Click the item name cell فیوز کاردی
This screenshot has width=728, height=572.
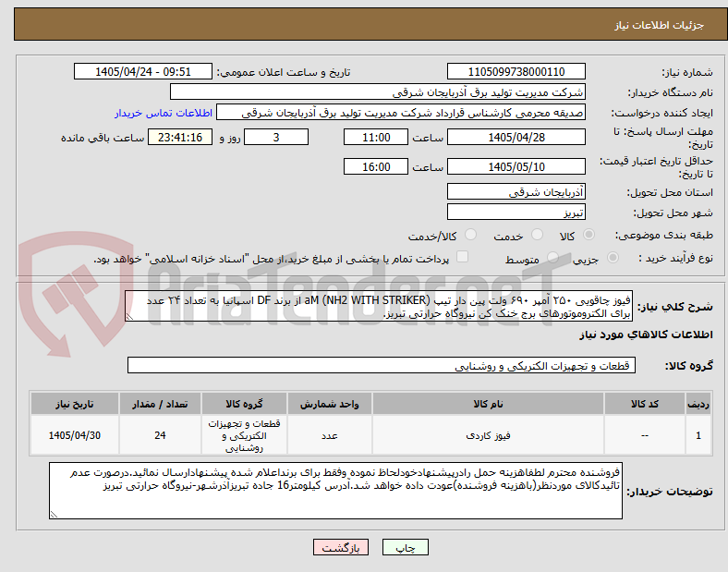click(488, 435)
